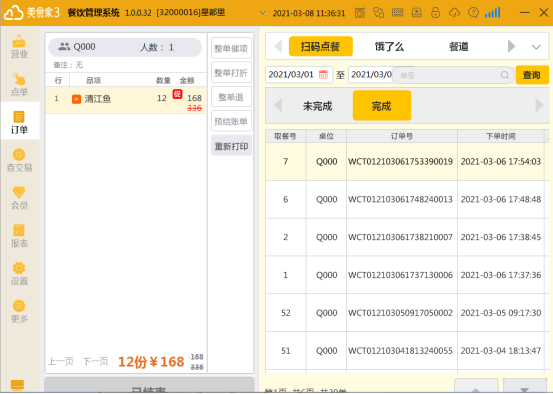Click the 取餐号 column header
553x394 pixels.
point(285,136)
